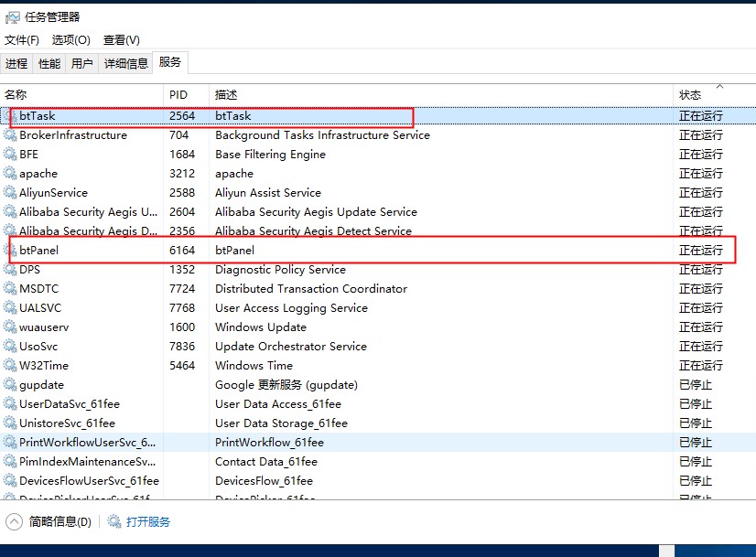Click the Task Manager title bar icon

point(13,17)
